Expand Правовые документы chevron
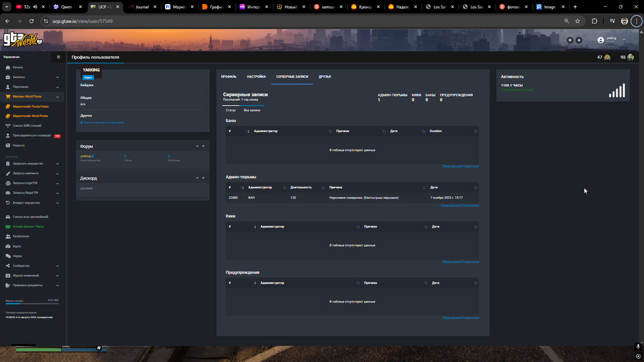The height and width of the screenshot is (362, 644). [57, 286]
